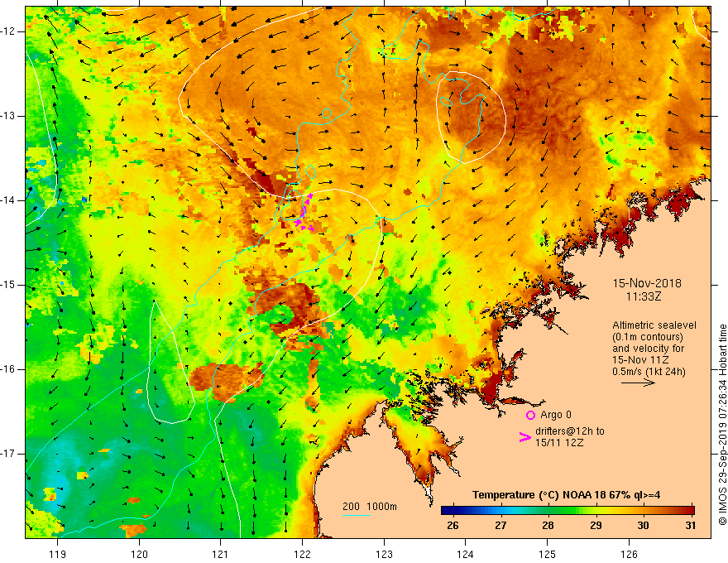Click the magenta drifter arrowhead legend symbol
Screen dimensions: 728x563
pyautogui.click(x=525, y=437)
